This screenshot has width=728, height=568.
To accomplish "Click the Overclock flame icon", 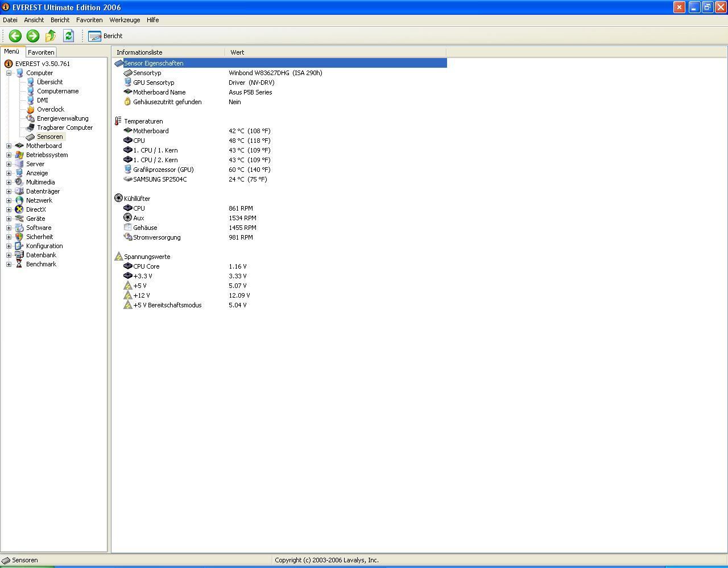I will [30, 109].
